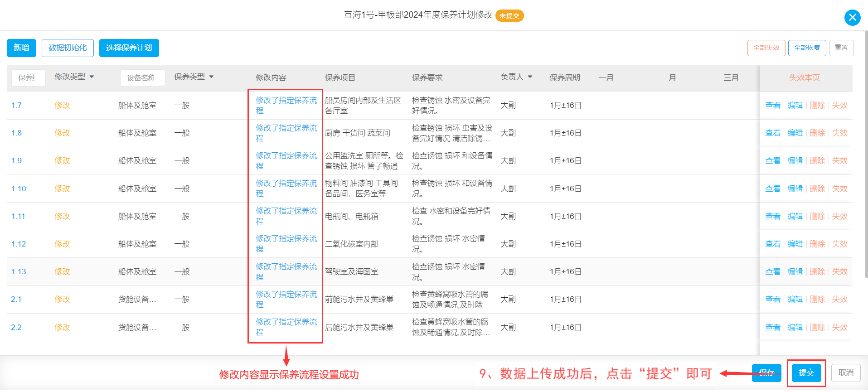View row 1.7 details via 查看

click(773, 105)
